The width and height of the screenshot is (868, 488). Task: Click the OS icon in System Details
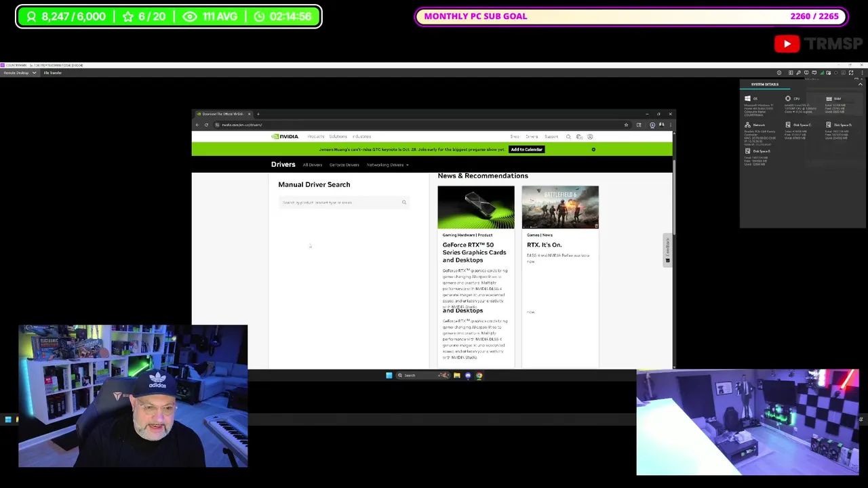(747, 99)
